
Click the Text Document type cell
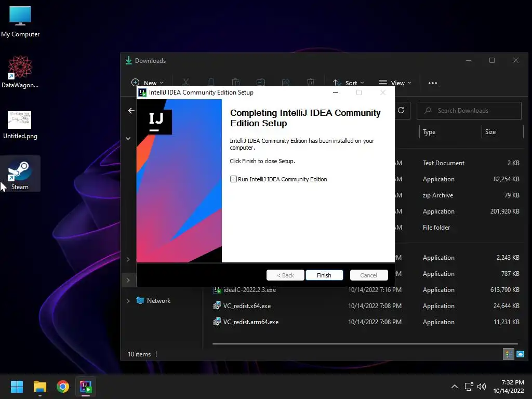click(x=444, y=163)
